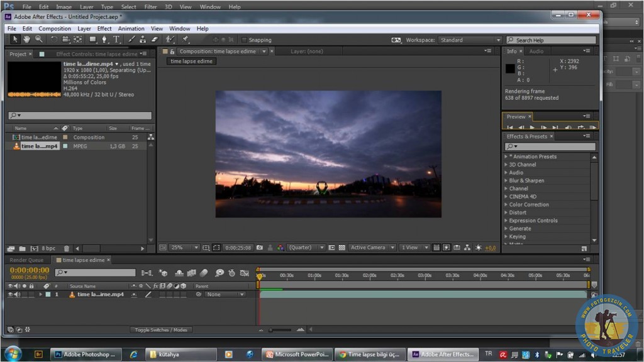Click Toggle Switches / Modes button
This screenshot has width=644, height=362.
point(160,329)
